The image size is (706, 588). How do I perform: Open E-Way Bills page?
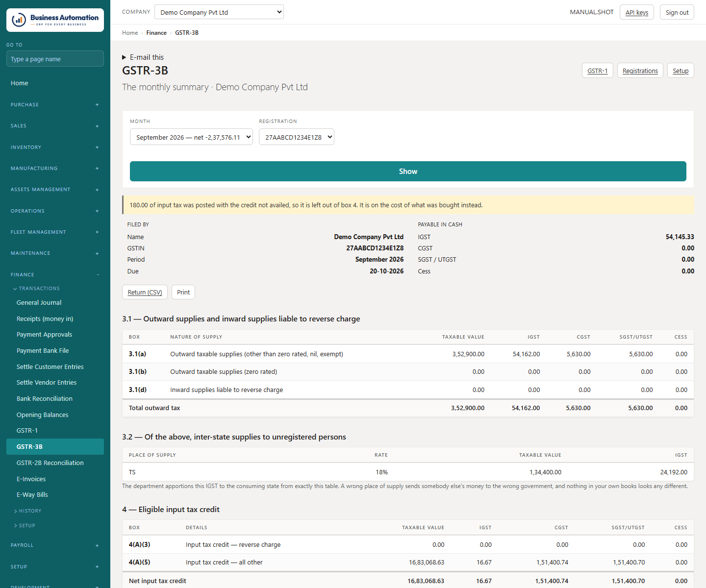pos(55,495)
